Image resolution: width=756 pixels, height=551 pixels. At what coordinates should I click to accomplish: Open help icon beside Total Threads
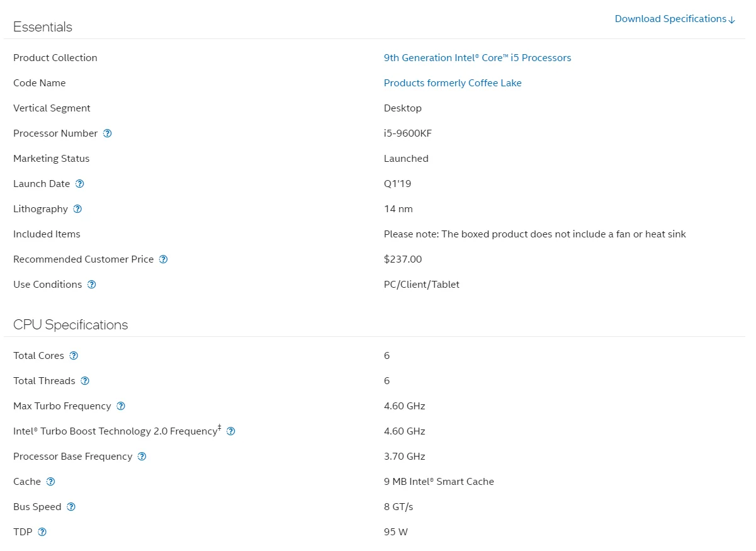tap(86, 381)
